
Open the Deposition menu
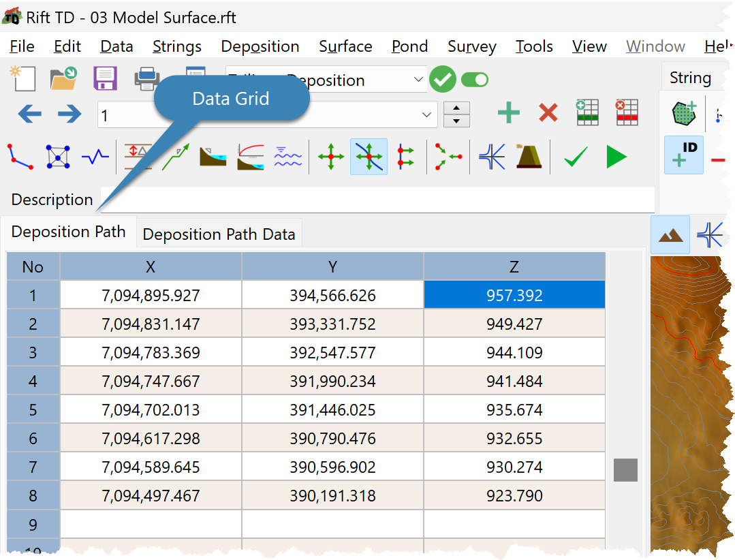tap(260, 46)
